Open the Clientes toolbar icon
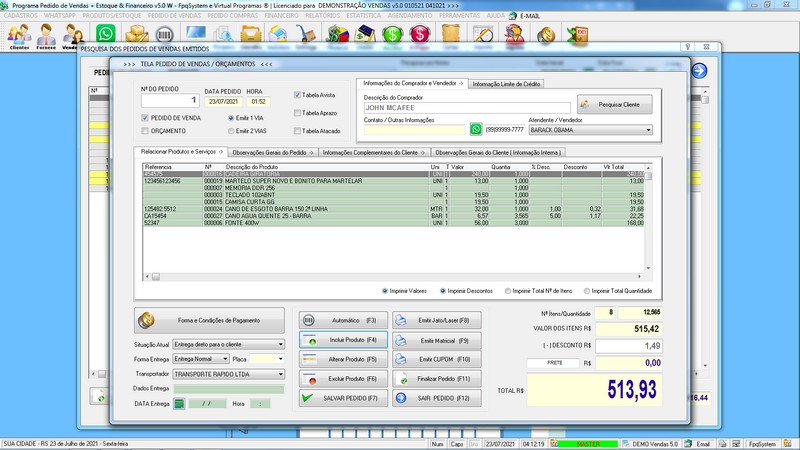This screenshot has height=450, width=800. click(x=19, y=37)
